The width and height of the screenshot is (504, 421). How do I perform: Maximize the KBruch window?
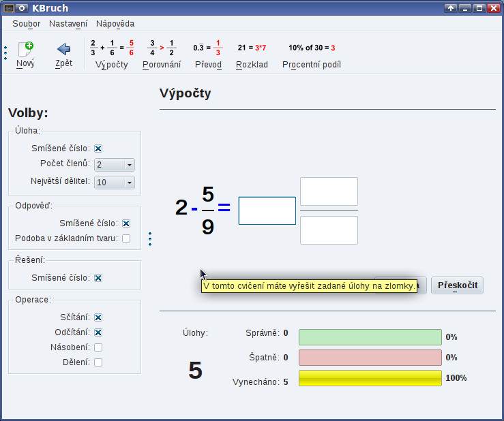point(479,8)
